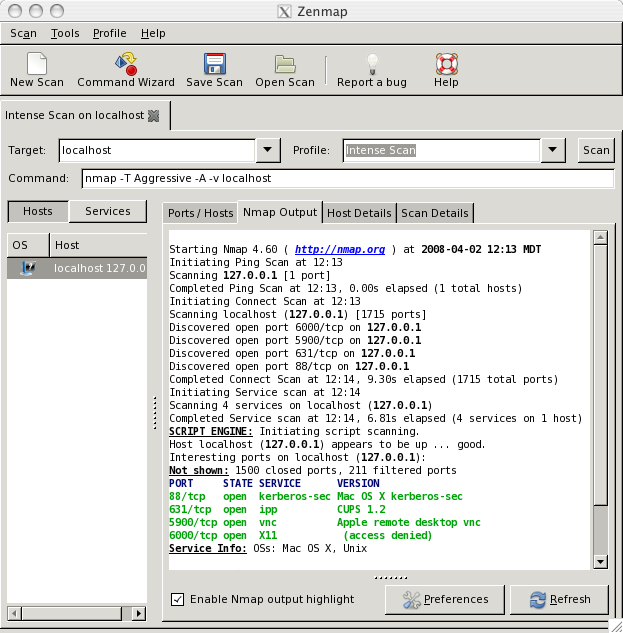Click the output scrollbar down arrow
This screenshot has width=623, height=633.
point(600,562)
